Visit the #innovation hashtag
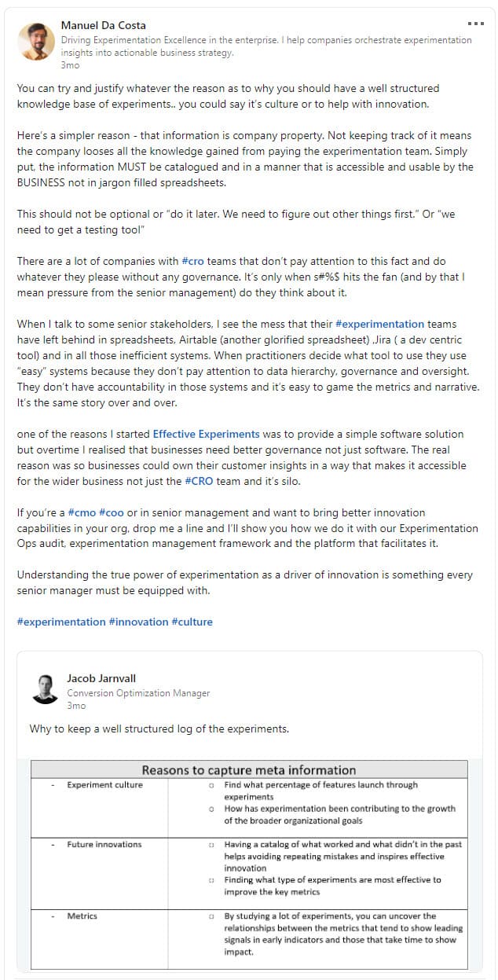The height and width of the screenshot is (980, 498). (138, 622)
